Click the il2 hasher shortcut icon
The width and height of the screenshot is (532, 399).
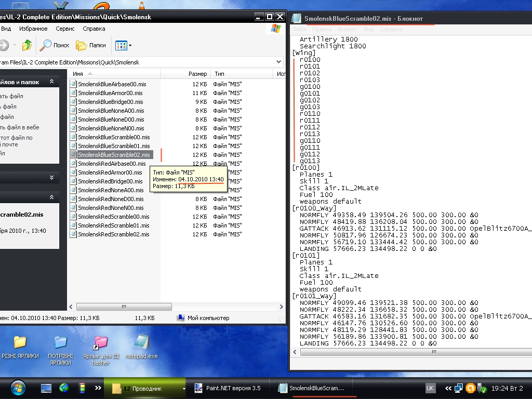(101, 343)
